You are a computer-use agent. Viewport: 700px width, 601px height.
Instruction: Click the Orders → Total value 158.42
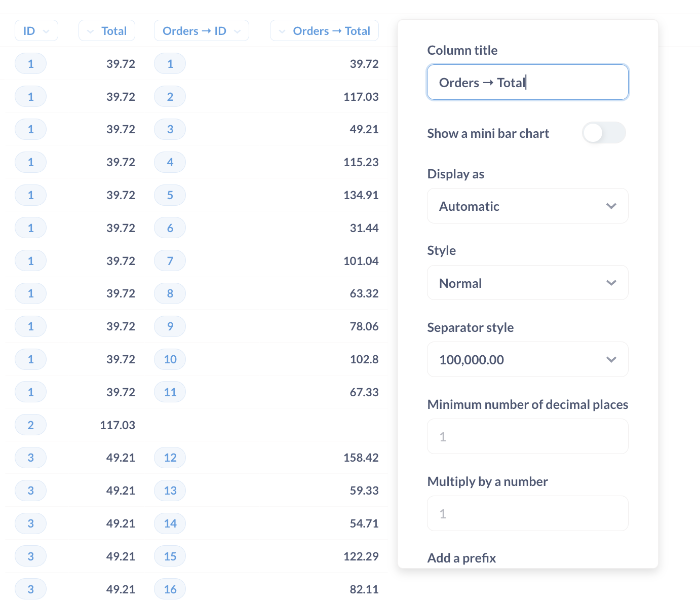pyautogui.click(x=361, y=457)
